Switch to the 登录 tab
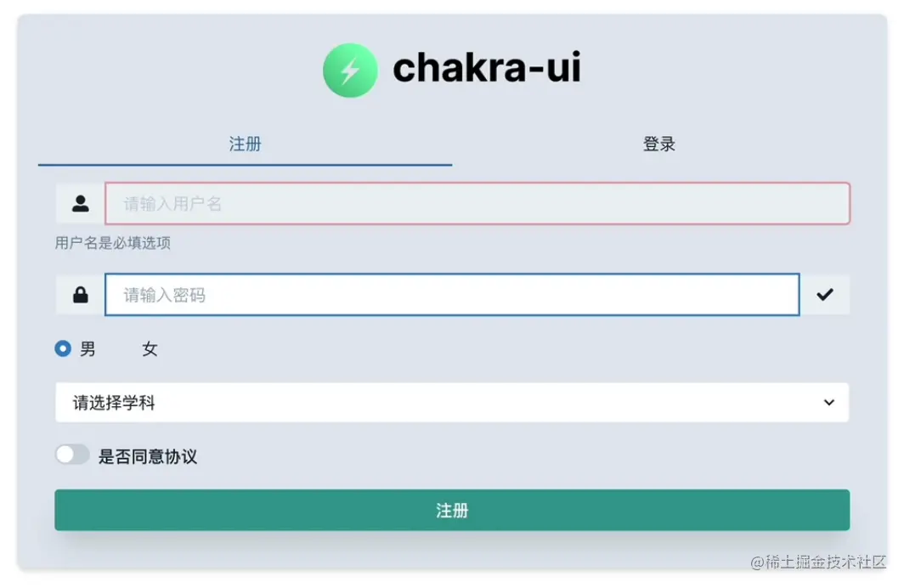Image resolution: width=904 pixels, height=588 pixels. (x=658, y=144)
